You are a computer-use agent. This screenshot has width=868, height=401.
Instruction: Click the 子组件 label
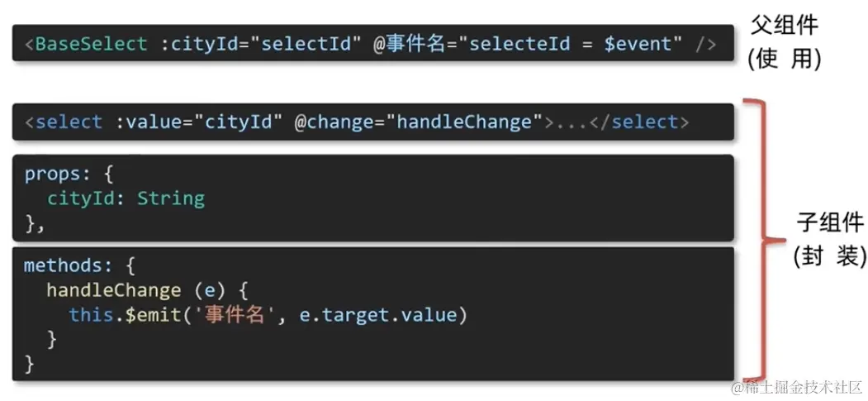point(829,222)
